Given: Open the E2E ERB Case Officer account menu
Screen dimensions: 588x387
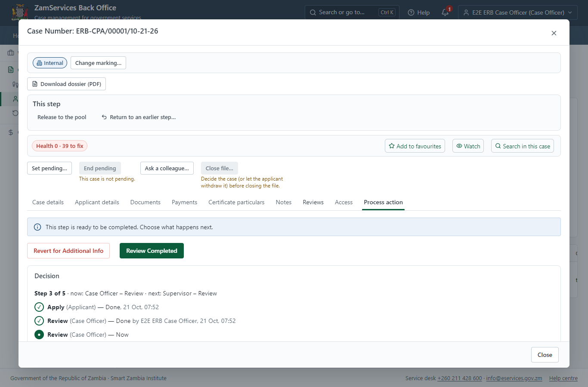Looking at the screenshot, I should click(518, 12).
